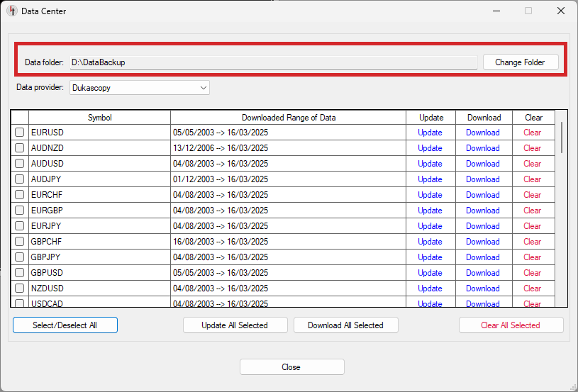Clear the AUDNZD data
Screen dimensions: 578x392
[x=533, y=147]
